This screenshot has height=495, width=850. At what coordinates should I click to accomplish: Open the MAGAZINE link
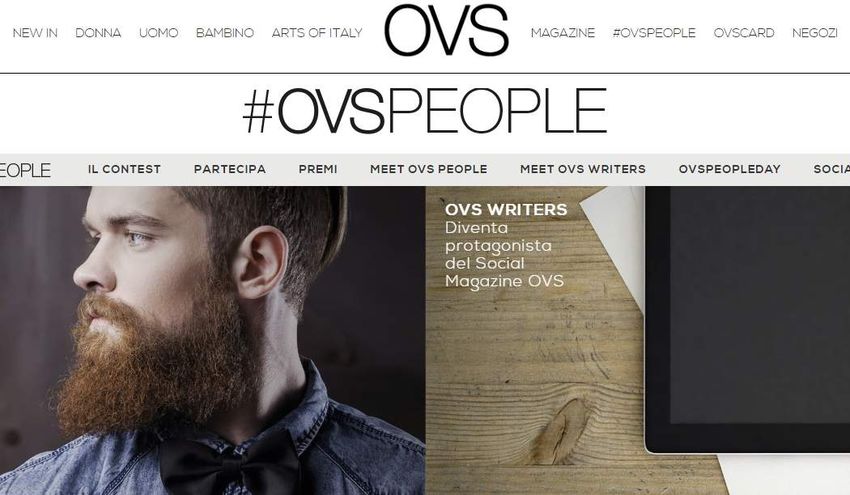(563, 33)
